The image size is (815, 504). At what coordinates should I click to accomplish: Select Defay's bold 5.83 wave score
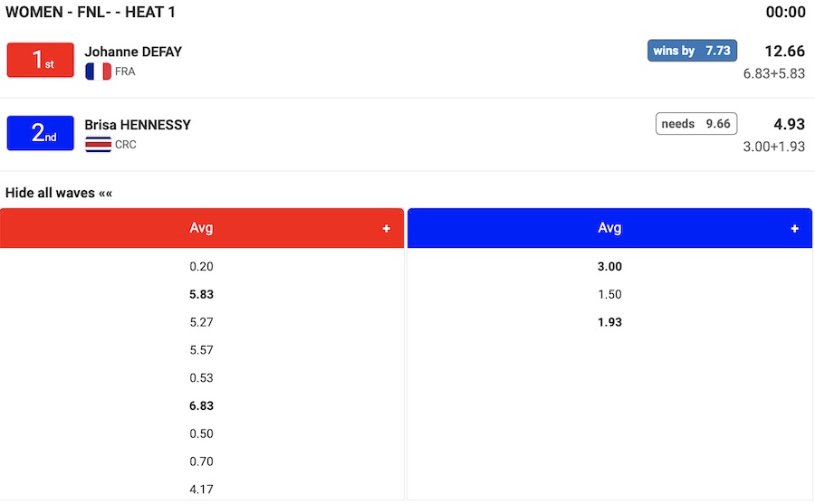[x=201, y=294]
